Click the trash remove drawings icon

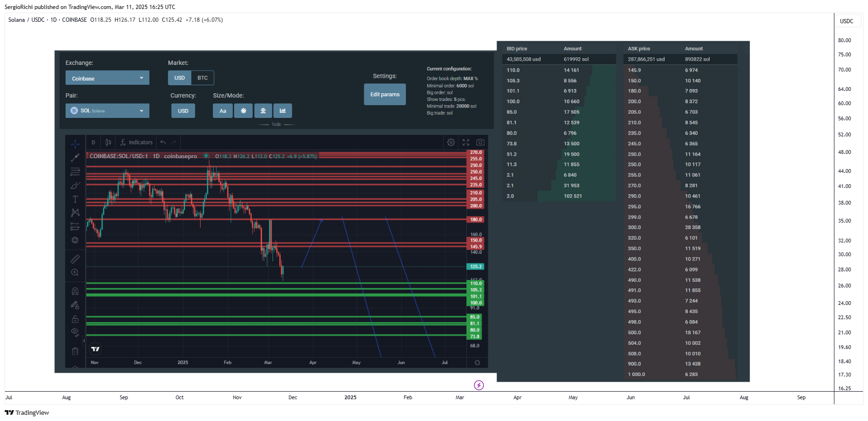[x=75, y=351]
